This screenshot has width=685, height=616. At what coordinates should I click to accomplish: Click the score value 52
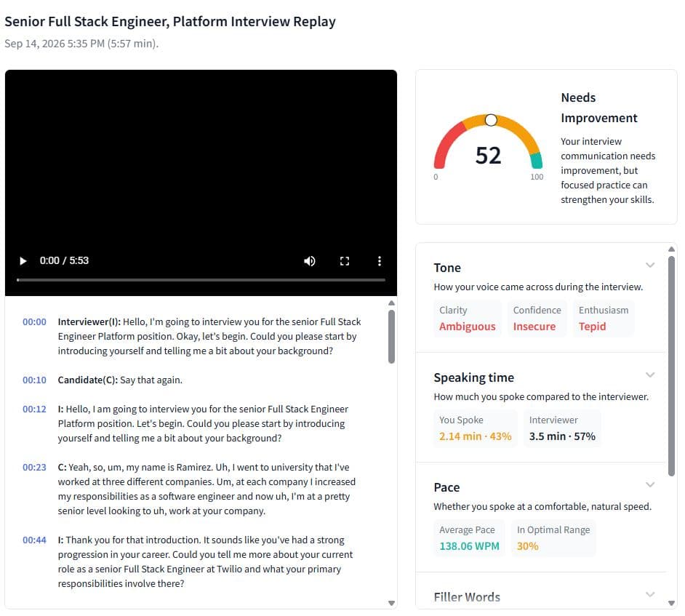[489, 156]
